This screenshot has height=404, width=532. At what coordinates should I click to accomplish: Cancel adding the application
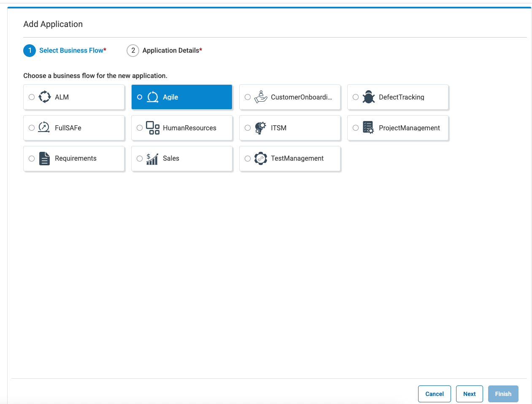(x=435, y=394)
